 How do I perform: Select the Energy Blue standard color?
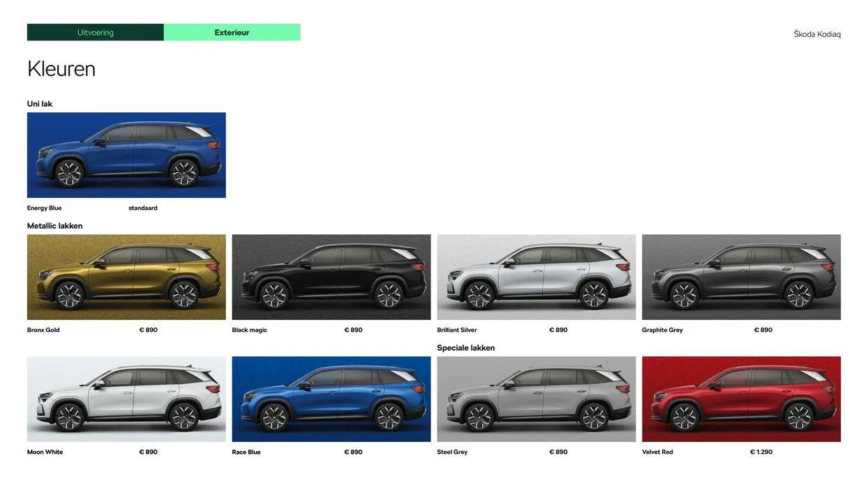point(126,155)
